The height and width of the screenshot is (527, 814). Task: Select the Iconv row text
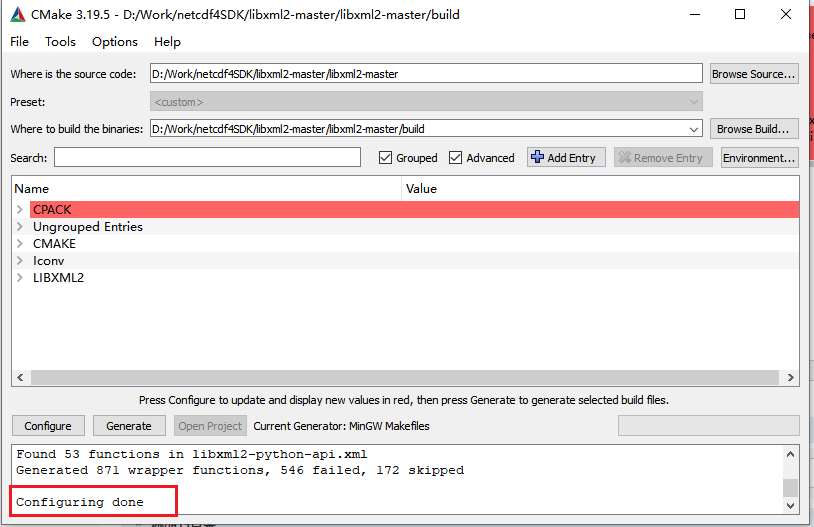click(x=49, y=261)
